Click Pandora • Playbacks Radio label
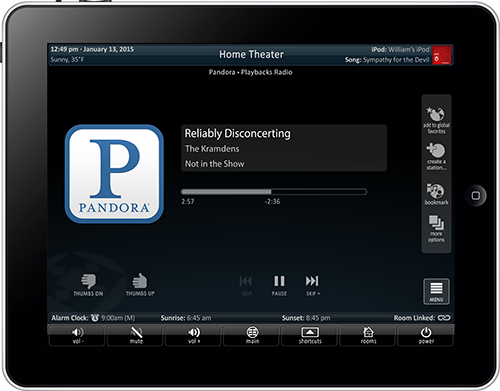Screen dimensions: 500x391 tap(250, 72)
